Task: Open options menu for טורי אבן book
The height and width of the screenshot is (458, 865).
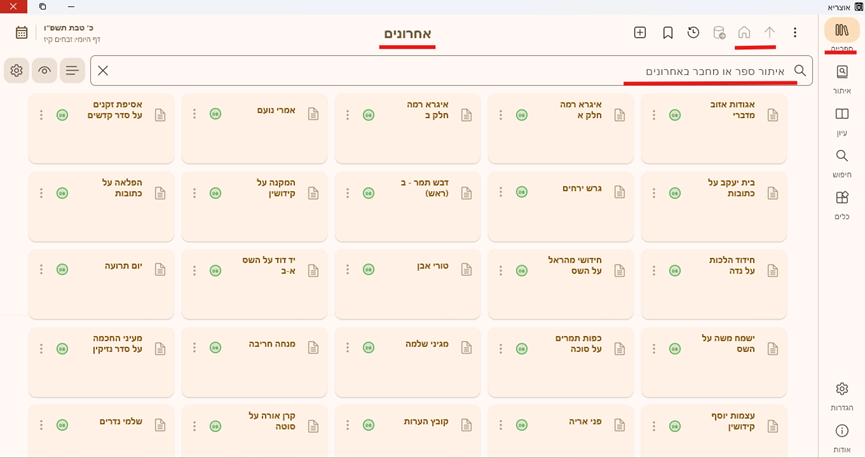Action: click(x=347, y=269)
